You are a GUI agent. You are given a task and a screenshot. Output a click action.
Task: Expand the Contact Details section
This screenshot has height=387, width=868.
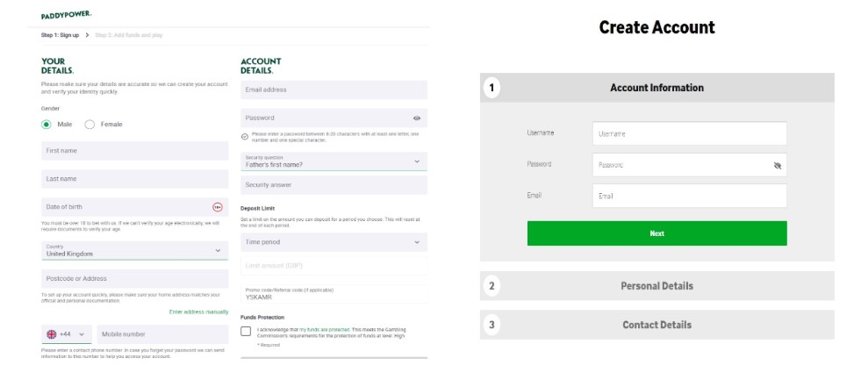[x=657, y=325]
